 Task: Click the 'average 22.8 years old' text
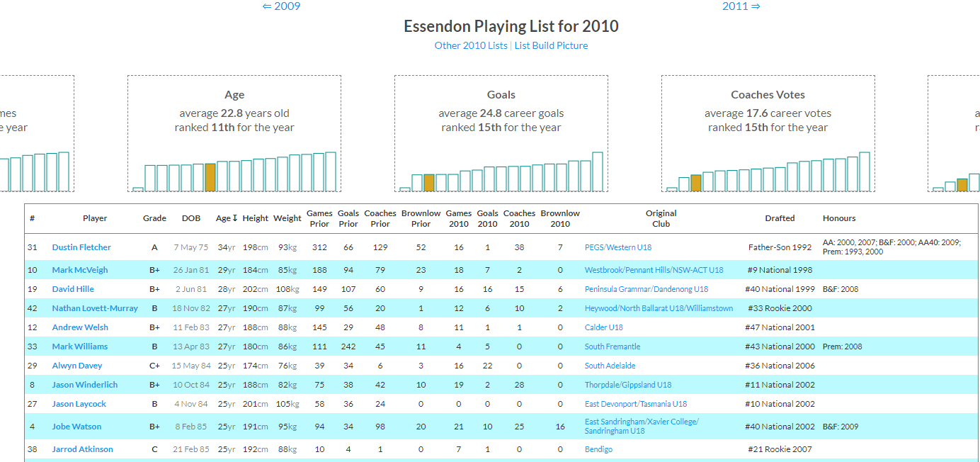[234, 113]
